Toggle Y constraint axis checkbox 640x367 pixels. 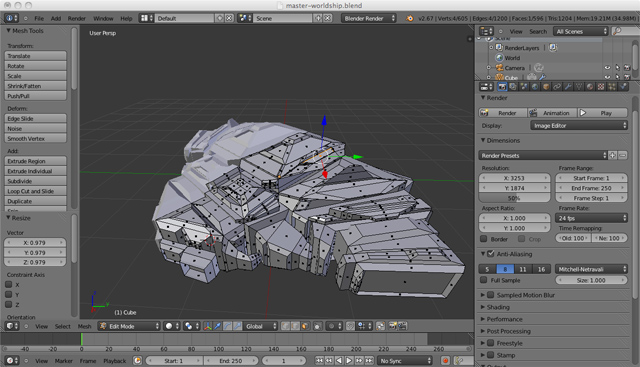[9, 294]
